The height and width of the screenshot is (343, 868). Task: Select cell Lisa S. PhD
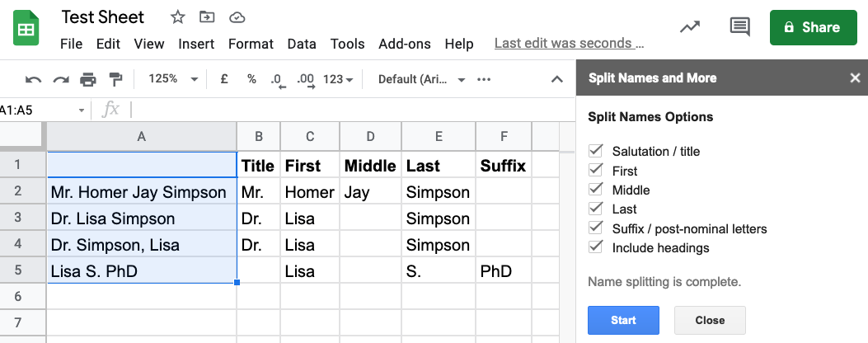click(142, 270)
